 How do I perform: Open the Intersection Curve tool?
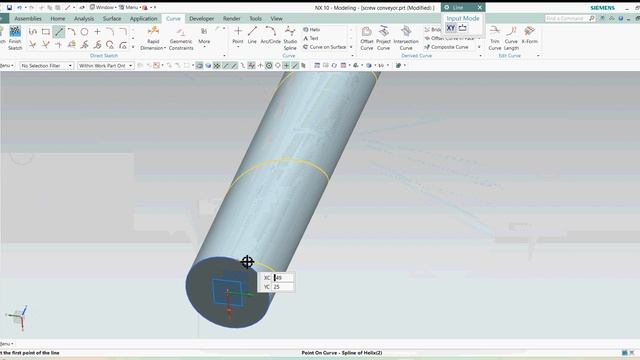point(406,38)
